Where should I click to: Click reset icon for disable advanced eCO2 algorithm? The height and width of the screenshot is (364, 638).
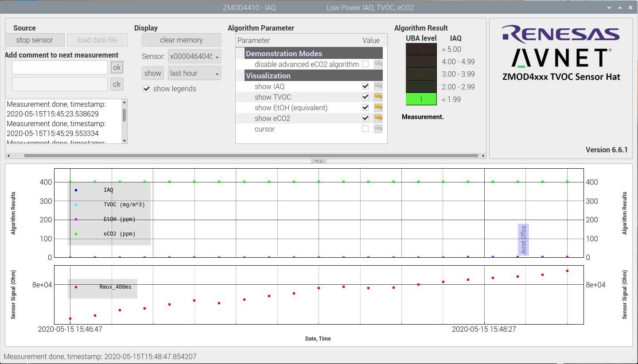pyautogui.click(x=378, y=64)
